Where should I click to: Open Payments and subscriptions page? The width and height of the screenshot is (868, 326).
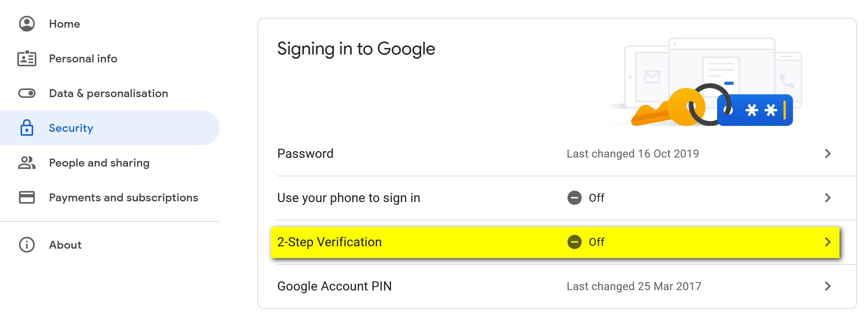(x=123, y=197)
